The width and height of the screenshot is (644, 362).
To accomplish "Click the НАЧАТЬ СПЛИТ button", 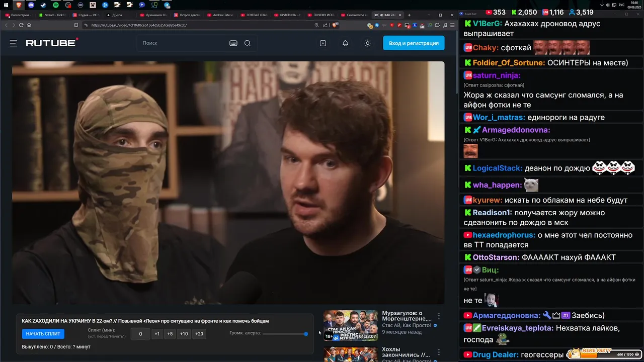I will pos(43,334).
